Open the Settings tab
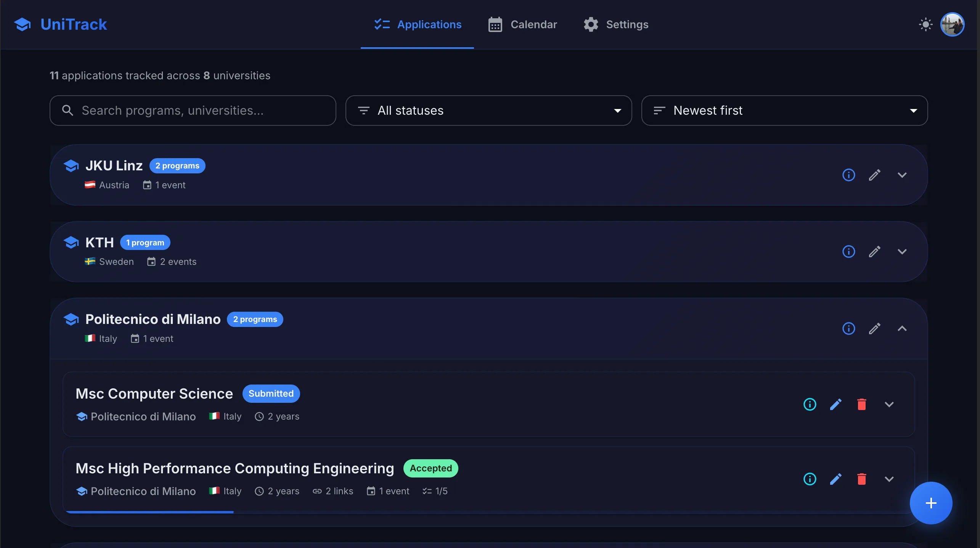980x548 pixels. pyautogui.click(x=615, y=24)
